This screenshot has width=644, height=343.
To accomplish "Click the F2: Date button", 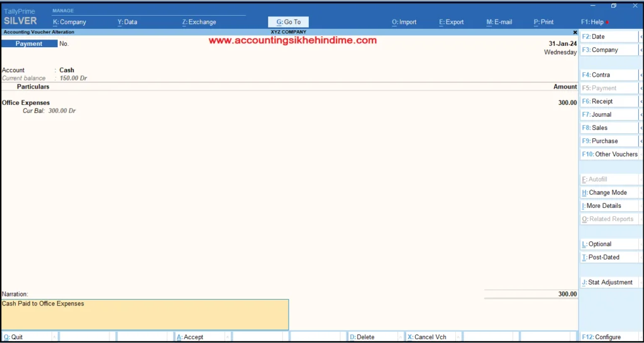I will point(609,36).
